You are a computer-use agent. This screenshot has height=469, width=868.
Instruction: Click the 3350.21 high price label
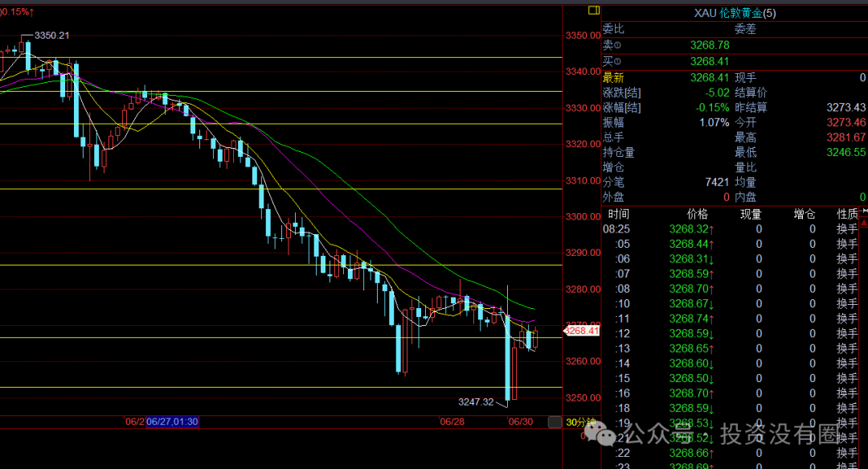pyautogui.click(x=52, y=35)
